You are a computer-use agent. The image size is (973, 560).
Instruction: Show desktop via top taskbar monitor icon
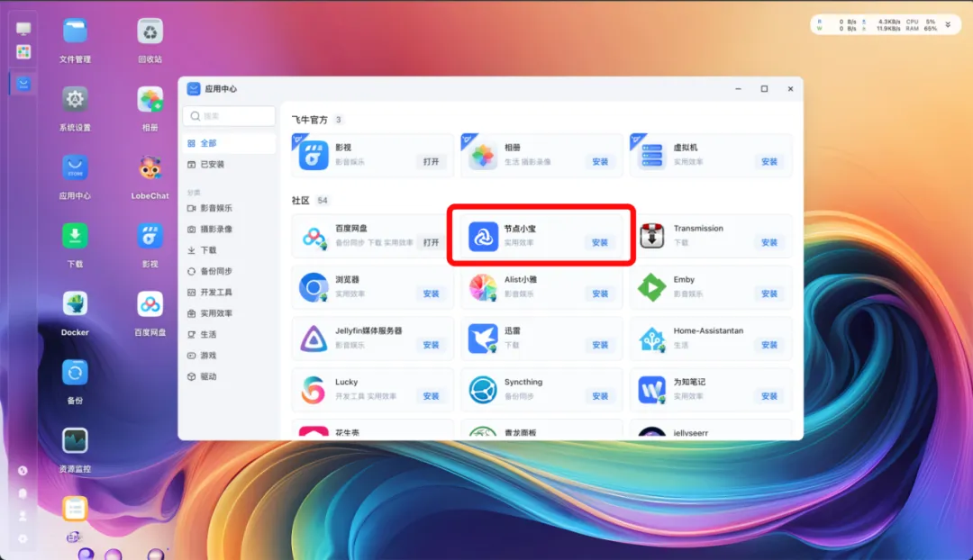[23, 29]
